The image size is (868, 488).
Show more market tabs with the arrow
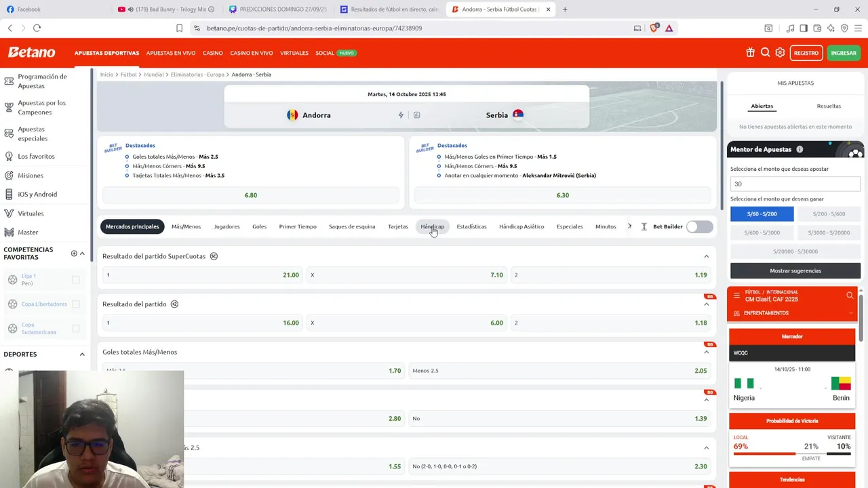tap(629, 226)
